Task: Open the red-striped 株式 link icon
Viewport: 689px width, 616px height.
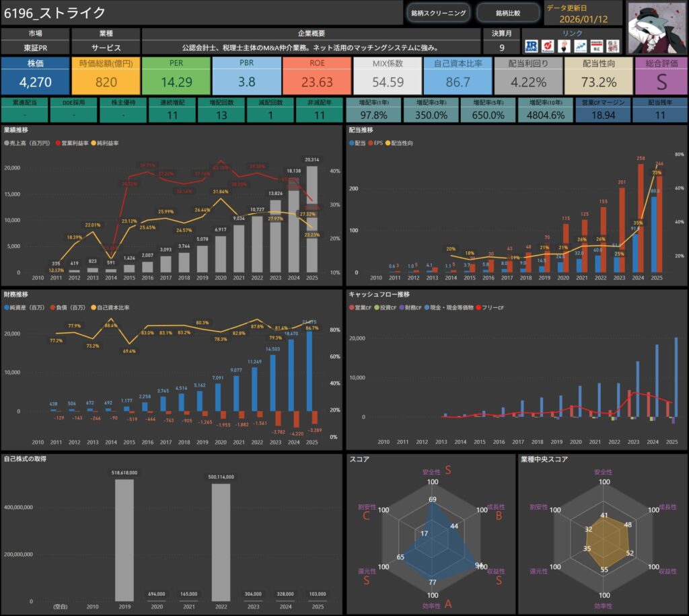Action: pos(596,46)
